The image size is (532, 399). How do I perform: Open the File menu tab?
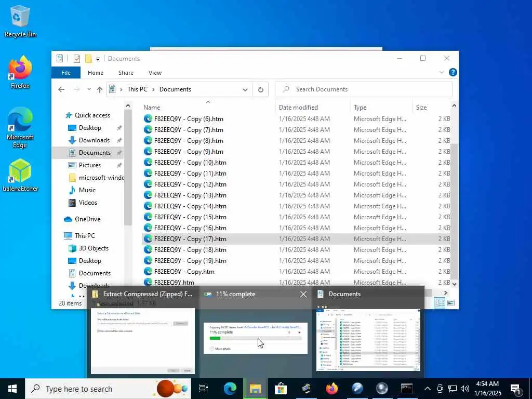[66, 73]
